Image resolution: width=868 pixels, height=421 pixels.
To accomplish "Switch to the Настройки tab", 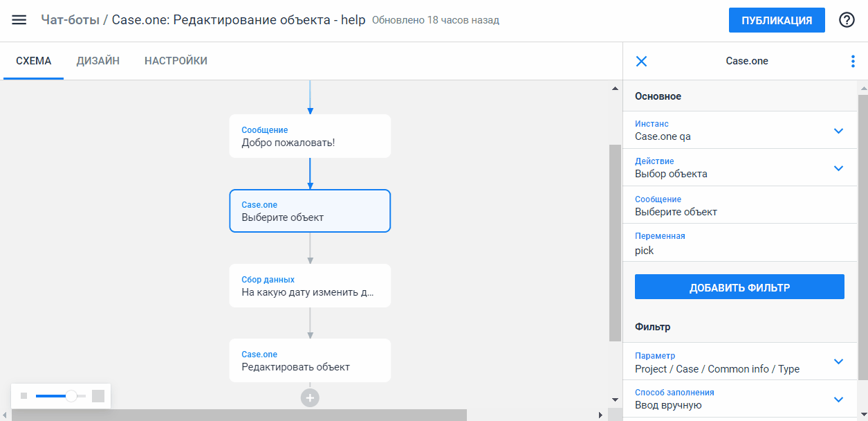I will pyautogui.click(x=176, y=61).
